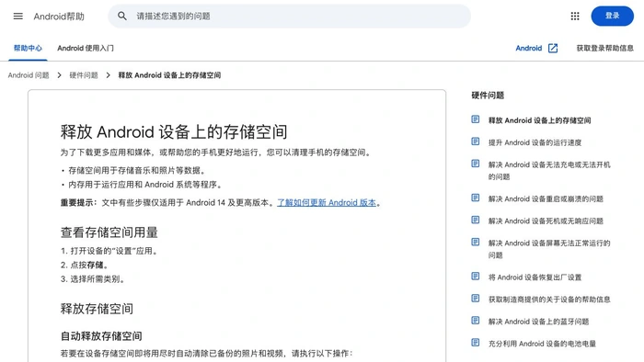The image size is (644, 362).
Task: Open sidebar link 将 Android 设备恢复出厂设置
Action: click(x=535, y=277)
